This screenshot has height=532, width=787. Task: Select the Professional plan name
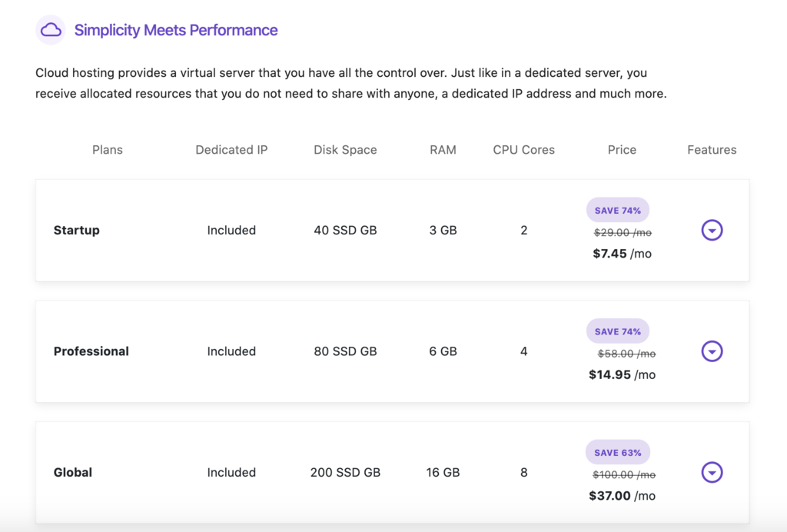click(x=91, y=351)
